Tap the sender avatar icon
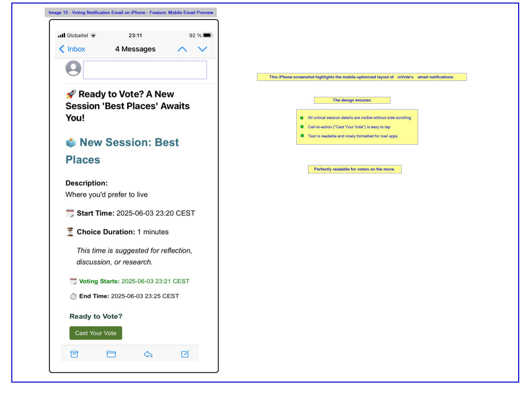Viewport: 532px width, 399px height. (73, 68)
